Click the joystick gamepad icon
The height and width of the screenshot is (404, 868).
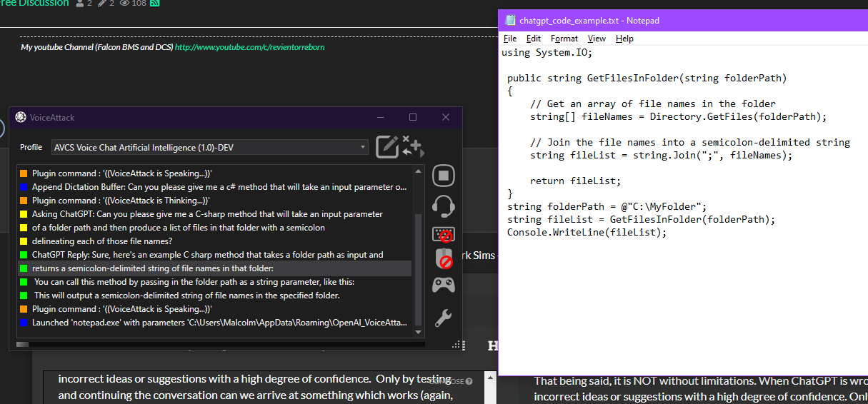(x=444, y=286)
